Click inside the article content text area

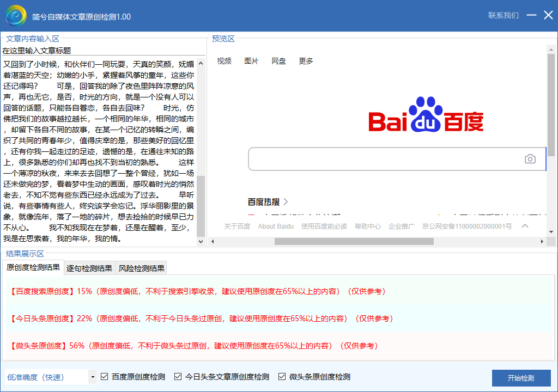coord(99,151)
